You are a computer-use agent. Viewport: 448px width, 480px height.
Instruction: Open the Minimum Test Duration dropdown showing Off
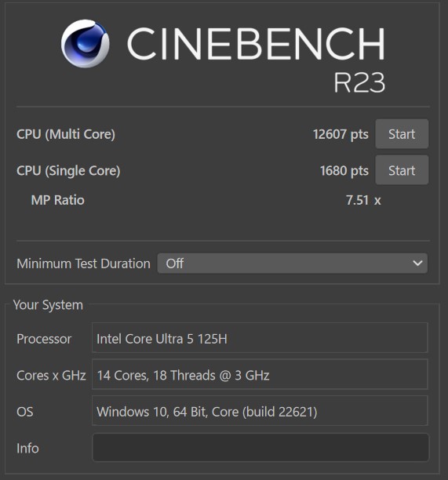293,264
